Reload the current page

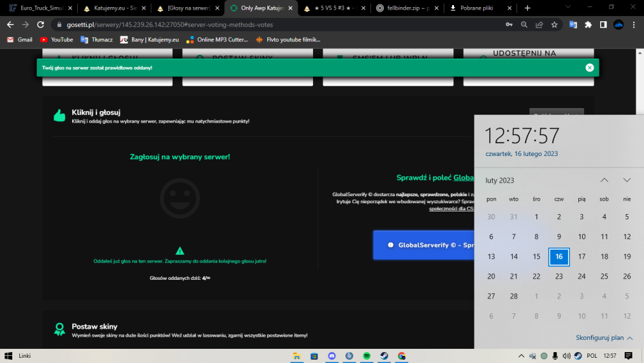click(40, 25)
